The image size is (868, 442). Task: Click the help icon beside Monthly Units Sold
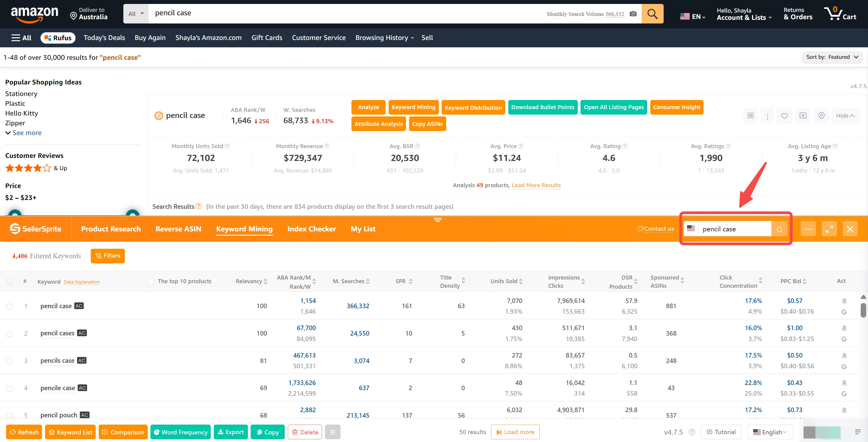[x=227, y=146]
